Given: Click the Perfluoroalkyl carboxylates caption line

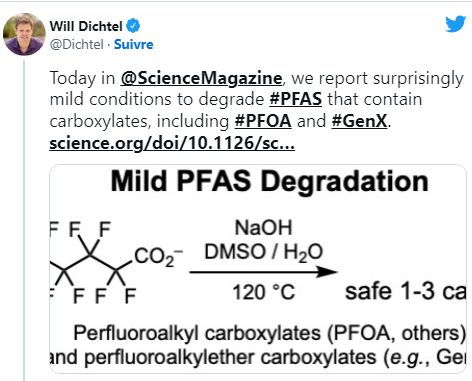Looking at the screenshot, I should click(269, 333).
